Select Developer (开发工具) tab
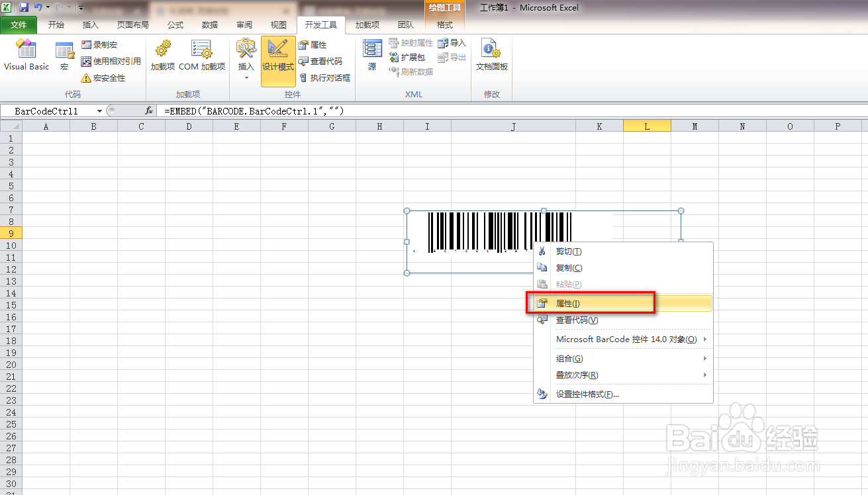Viewport: 868px width, 495px height. click(x=321, y=24)
